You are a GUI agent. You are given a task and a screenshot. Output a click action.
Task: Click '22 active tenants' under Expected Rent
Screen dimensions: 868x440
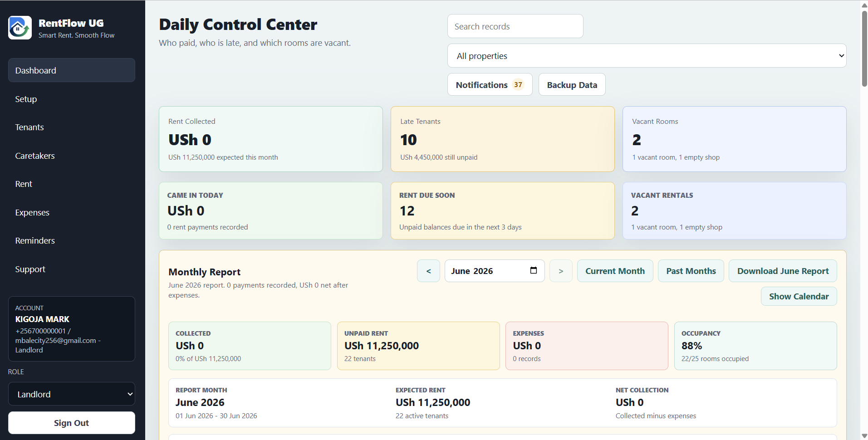[x=422, y=416]
